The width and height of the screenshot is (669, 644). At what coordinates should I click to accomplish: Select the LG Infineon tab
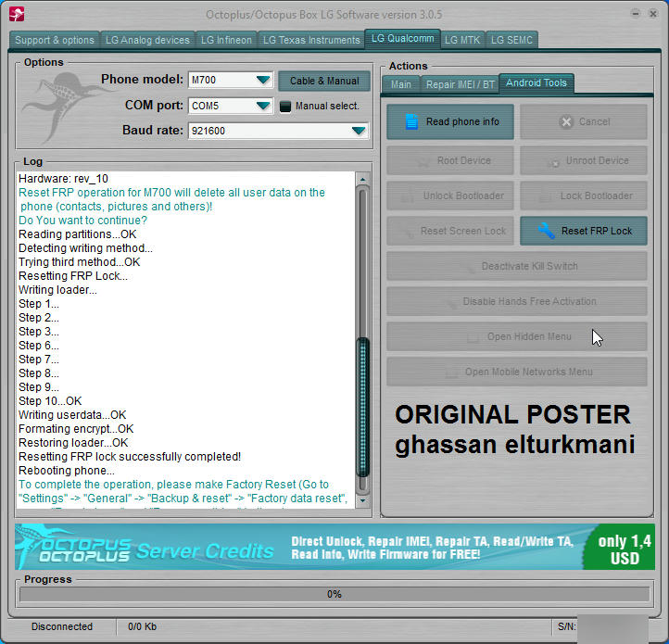click(226, 40)
